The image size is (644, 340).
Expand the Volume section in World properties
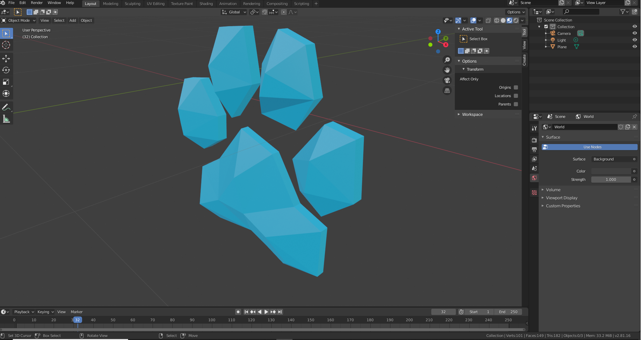(x=553, y=190)
